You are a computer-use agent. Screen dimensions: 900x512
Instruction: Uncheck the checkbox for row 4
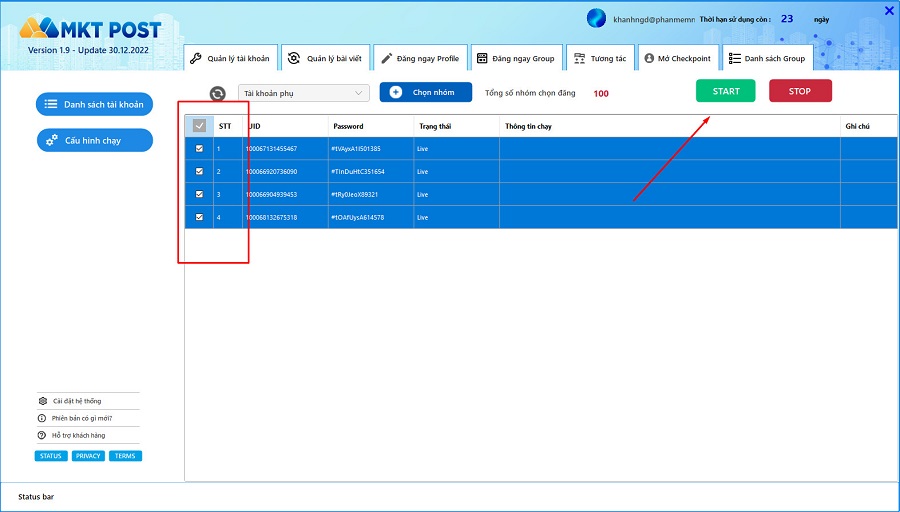tap(199, 218)
